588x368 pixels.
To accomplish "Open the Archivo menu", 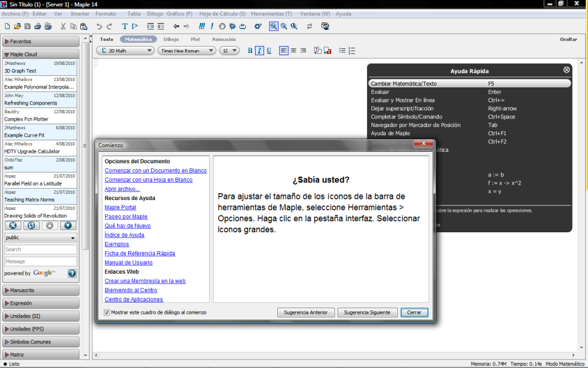I will tap(15, 14).
